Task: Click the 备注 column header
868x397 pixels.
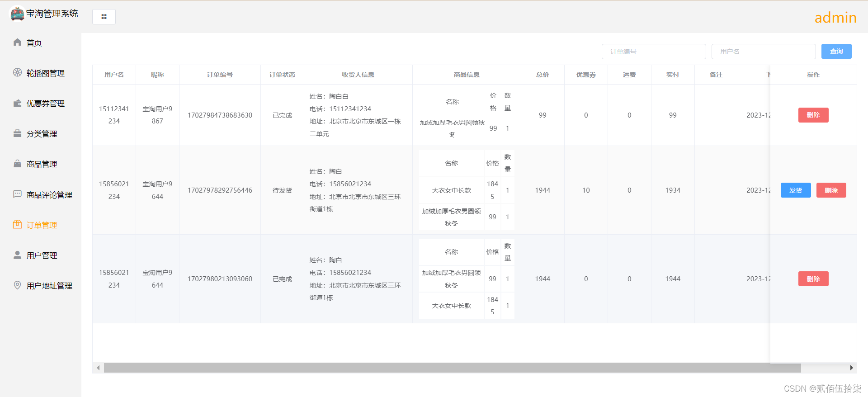Action: tap(716, 75)
